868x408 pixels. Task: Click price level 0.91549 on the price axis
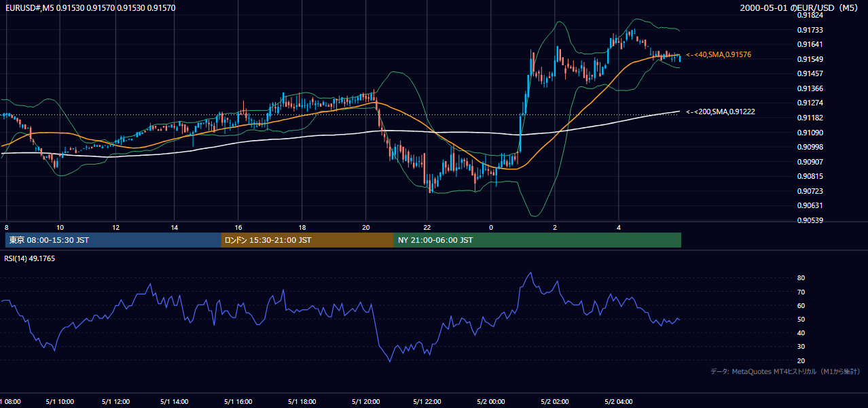point(810,59)
